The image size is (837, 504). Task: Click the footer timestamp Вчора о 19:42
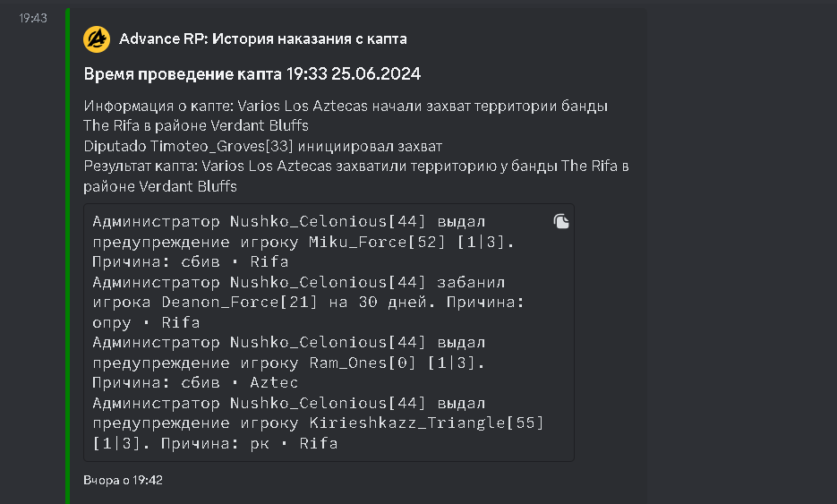123,481
